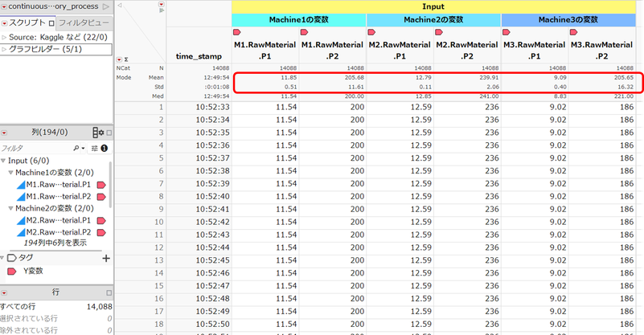Screen dimensions: 644x335
Task: Select M2.Raw…terial.P2 in the column list
Action: [59, 232]
